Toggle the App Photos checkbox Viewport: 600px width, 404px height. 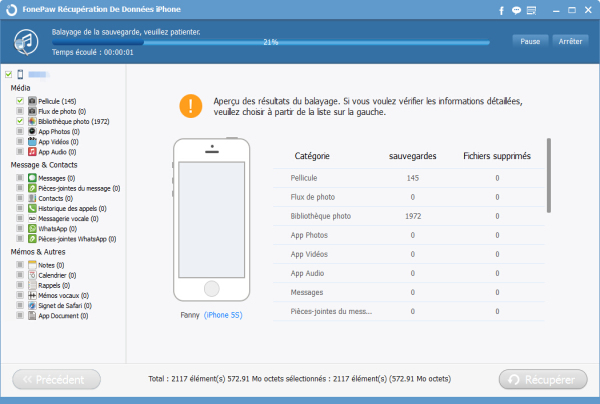20,131
